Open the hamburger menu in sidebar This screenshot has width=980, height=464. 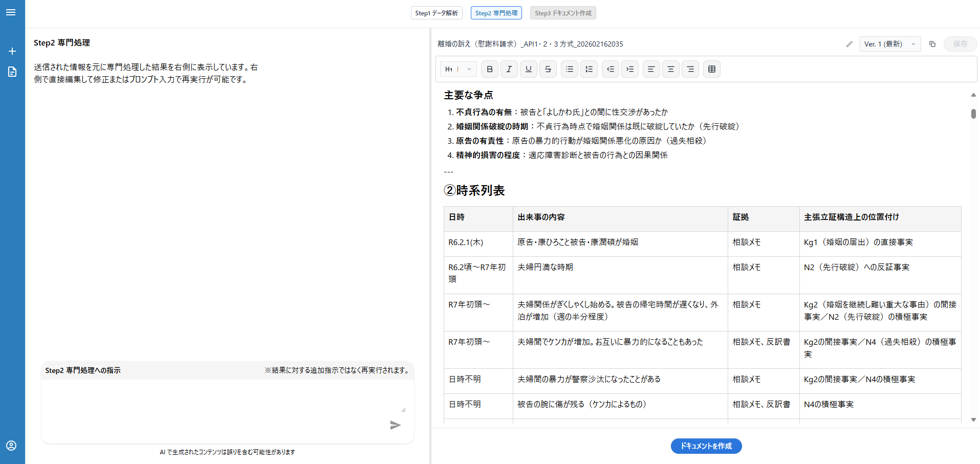click(x=11, y=12)
